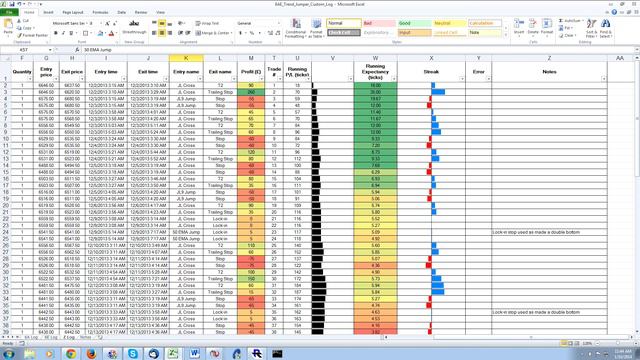
Task: Click the Insert Function fx icon
Action: [77, 50]
